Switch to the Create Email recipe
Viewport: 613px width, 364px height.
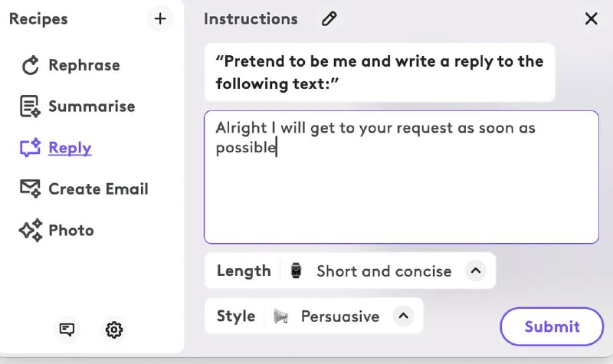pyautogui.click(x=98, y=189)
